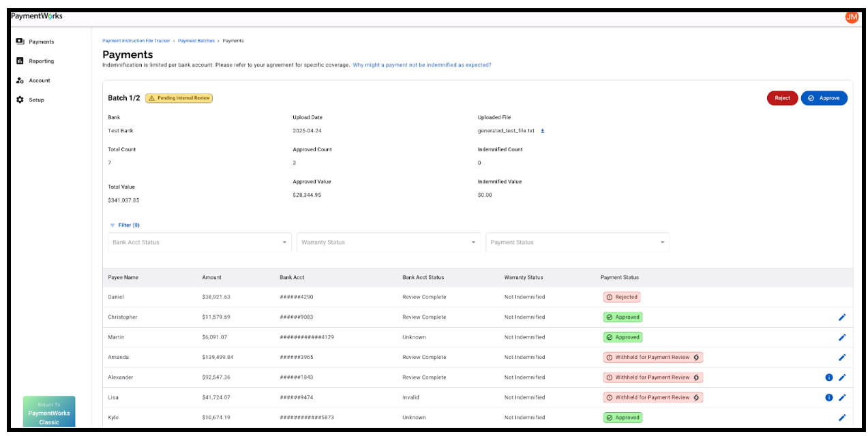Click the Pending Internal Review badge
This screenshot has width=868, height=436.
[179, 98]
